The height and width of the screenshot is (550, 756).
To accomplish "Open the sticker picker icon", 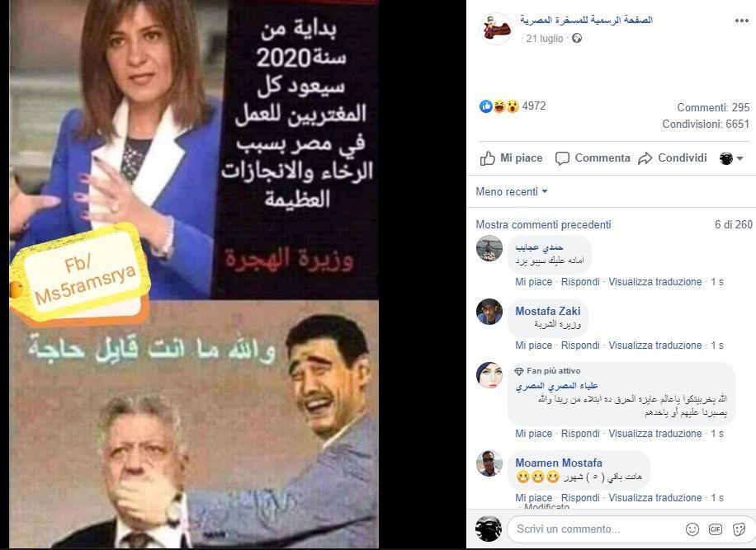I will click(x=739, y=529).
